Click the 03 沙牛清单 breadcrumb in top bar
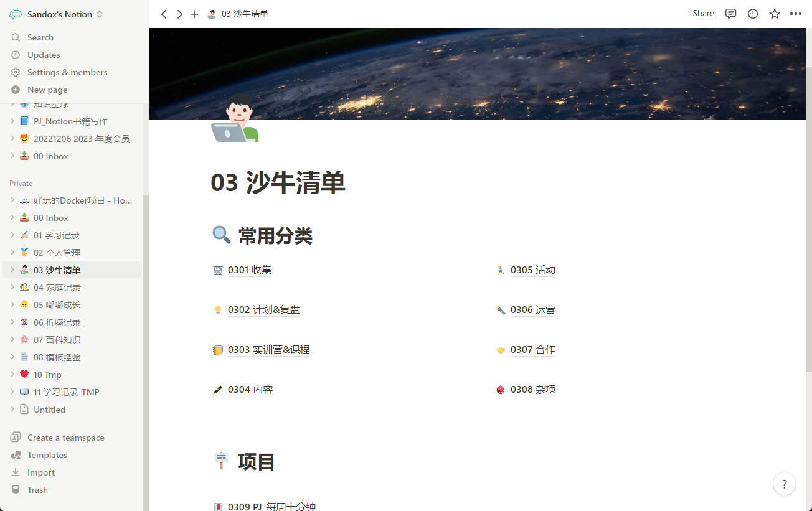Viewport: 812px width, 511px height. (x=238, y=14)
